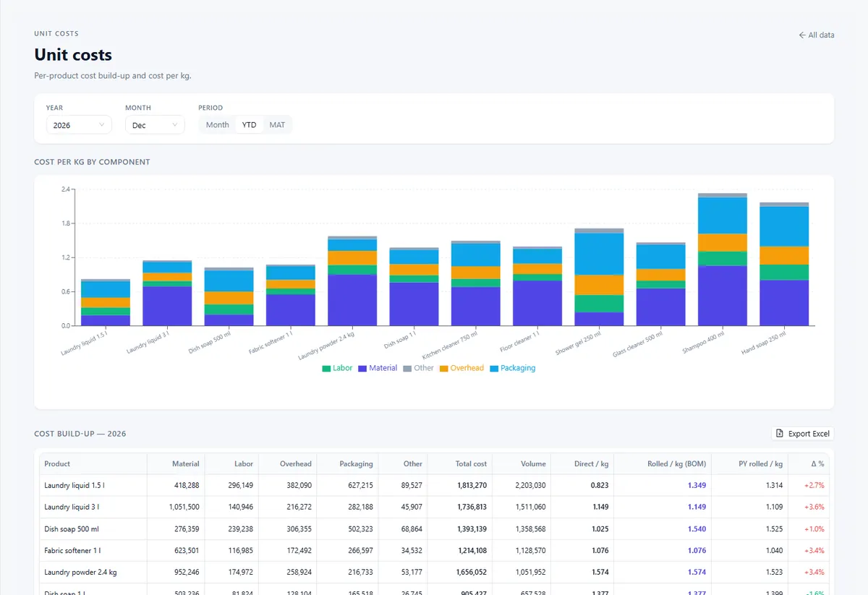Click the Laundry powder 2.4 kg bar
The width and height of the screenshot is (868, 595).
352,281
